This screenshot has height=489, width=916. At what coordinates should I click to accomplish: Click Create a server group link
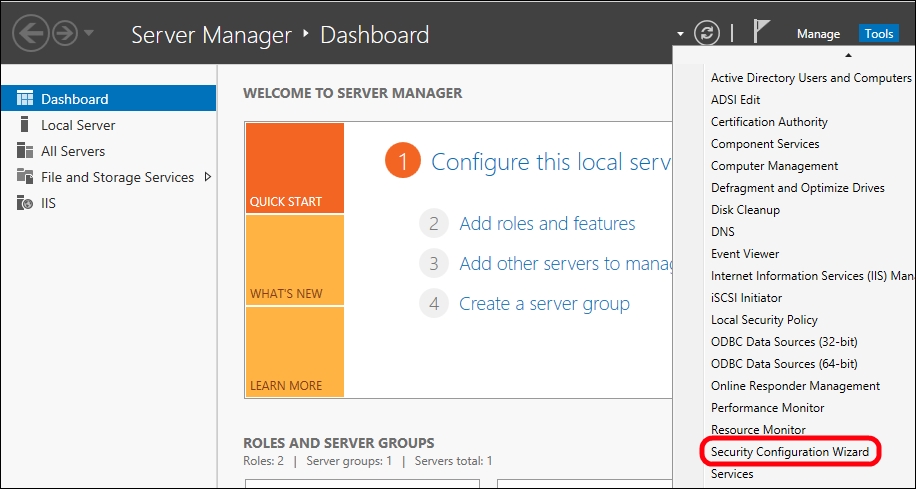[x=544, y=304]
